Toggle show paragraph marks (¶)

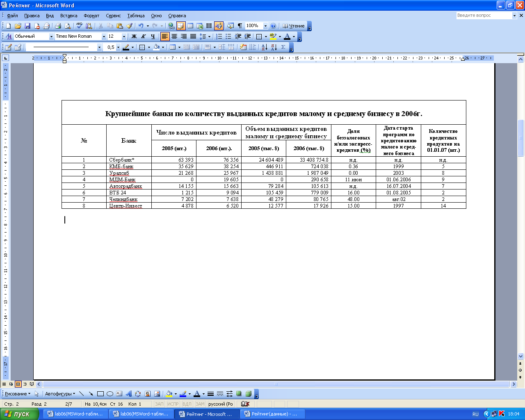click(x=240, y=26)
